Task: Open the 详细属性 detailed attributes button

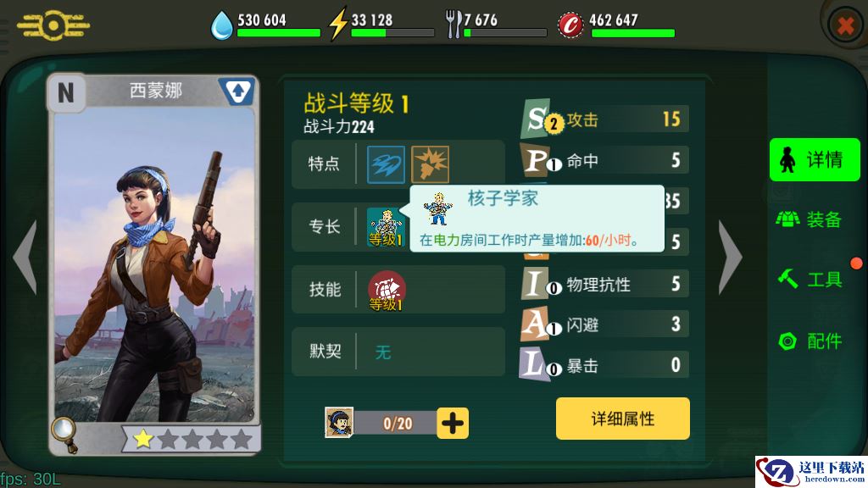Action: coord(623,419)
